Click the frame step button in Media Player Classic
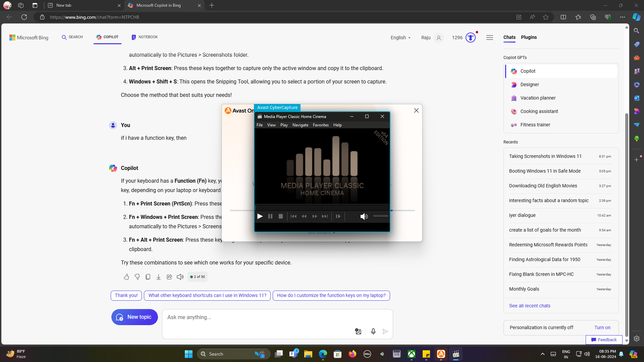 338,217
